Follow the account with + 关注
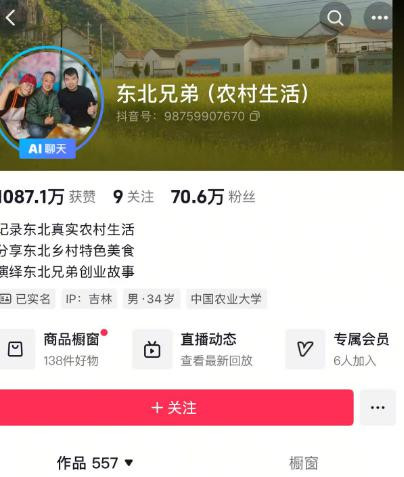Viewport: 404px width, 477px height. 176,407
